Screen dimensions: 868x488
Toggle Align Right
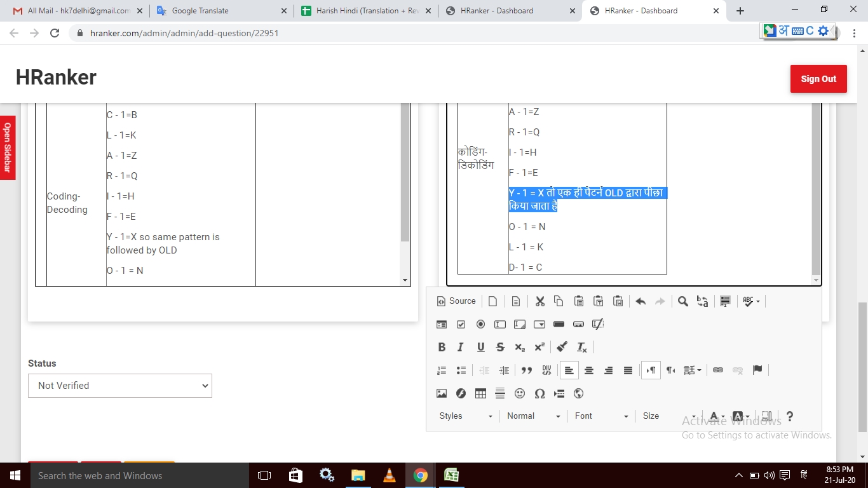click(x=609, y=370)
